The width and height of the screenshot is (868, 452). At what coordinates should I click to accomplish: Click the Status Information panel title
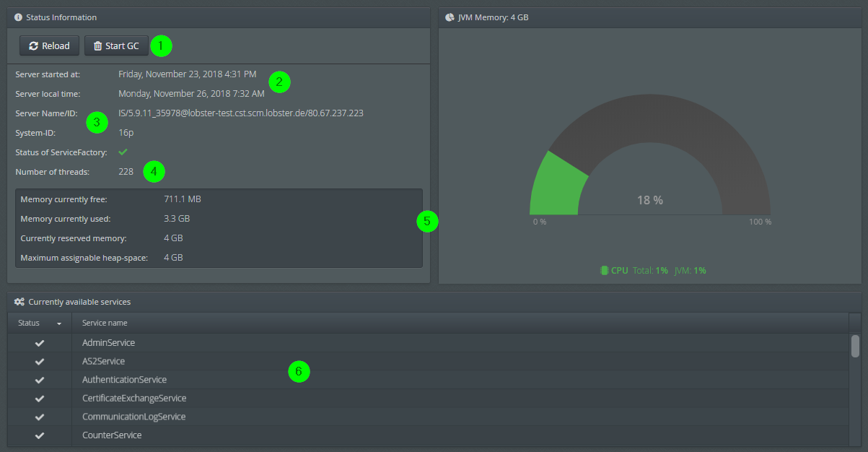click(61, 17)
